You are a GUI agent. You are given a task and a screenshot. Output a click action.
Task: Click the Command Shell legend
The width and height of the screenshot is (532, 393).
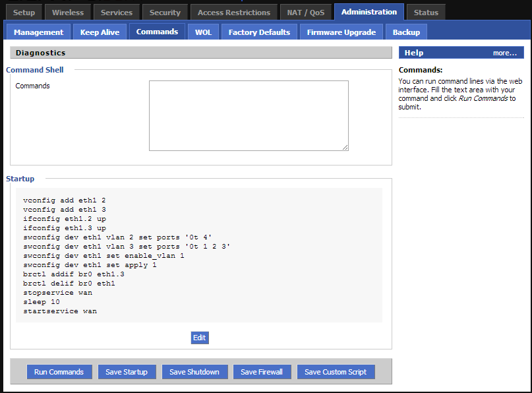click(34, 70)
